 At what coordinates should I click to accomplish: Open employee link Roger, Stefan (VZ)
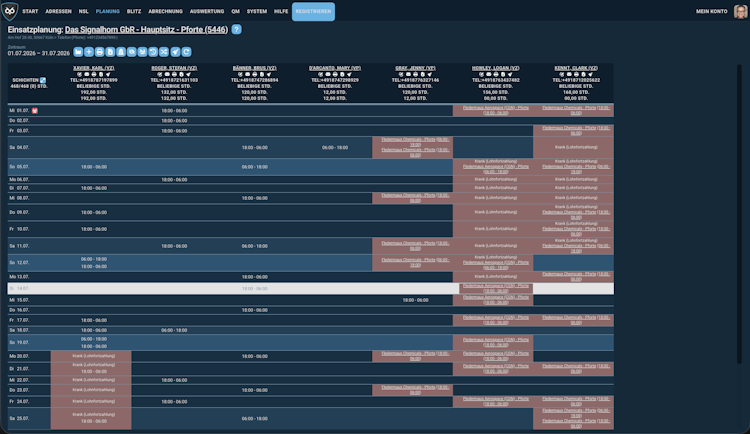[x=174, y=68]
